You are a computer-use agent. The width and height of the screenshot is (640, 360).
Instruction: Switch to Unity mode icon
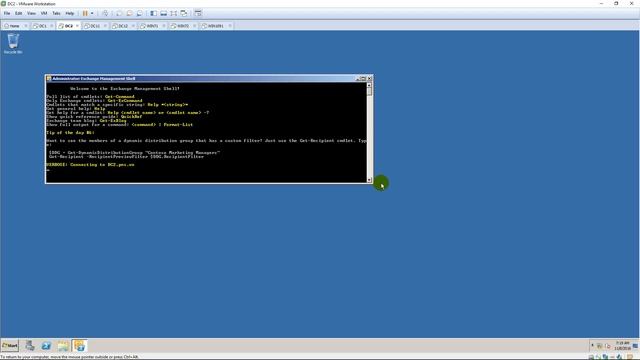click(184, 13)
